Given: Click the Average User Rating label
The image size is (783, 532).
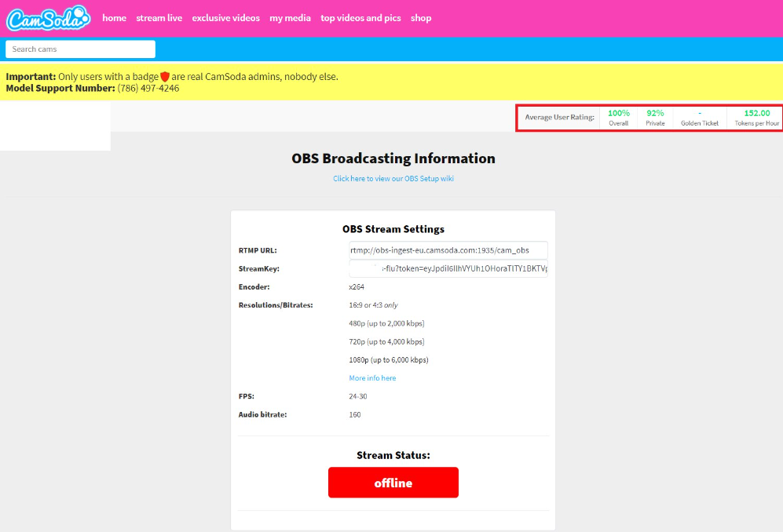Looking at the screenshot, I should point(559,117).
